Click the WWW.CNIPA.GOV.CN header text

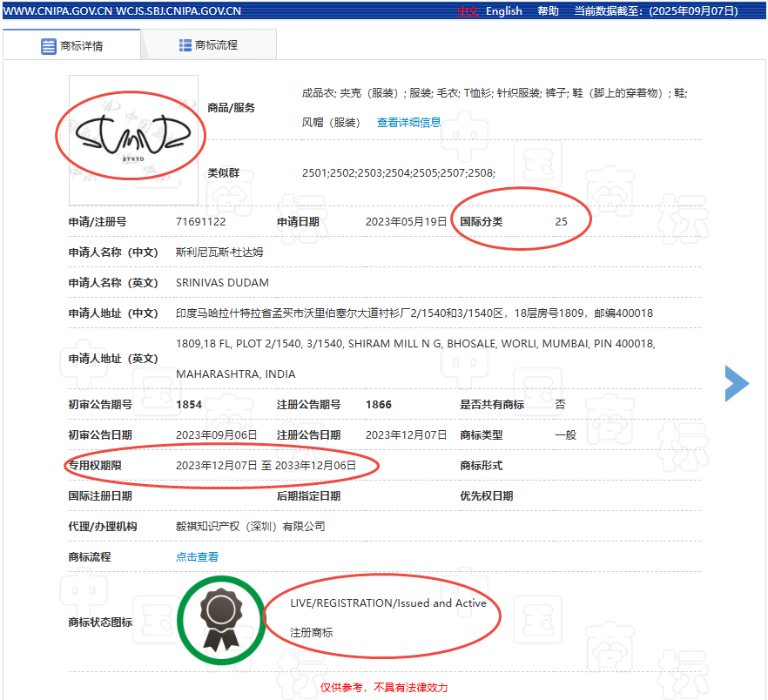pyautogui.click(x=57, y=10)
